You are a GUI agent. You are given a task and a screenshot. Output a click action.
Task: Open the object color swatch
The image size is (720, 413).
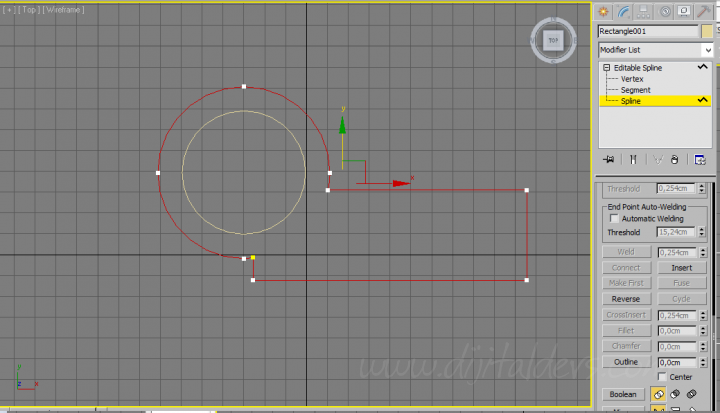tap(707, 31)
